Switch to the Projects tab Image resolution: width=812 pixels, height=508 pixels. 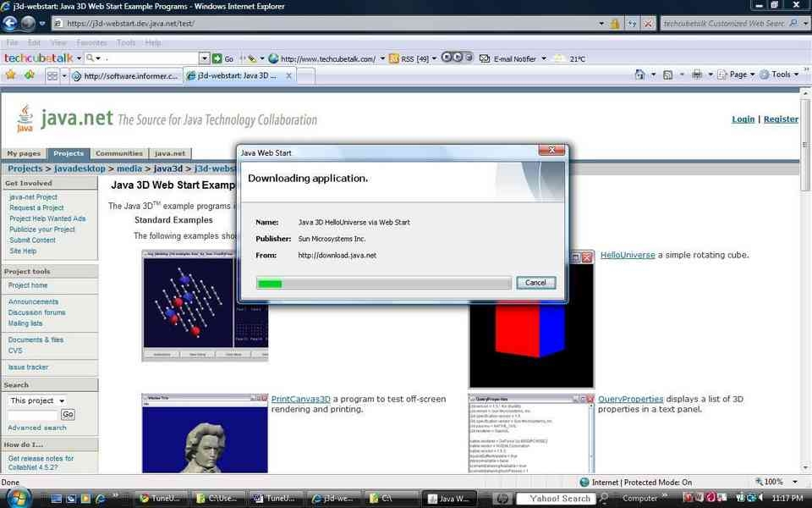click(x=68, y=153)
